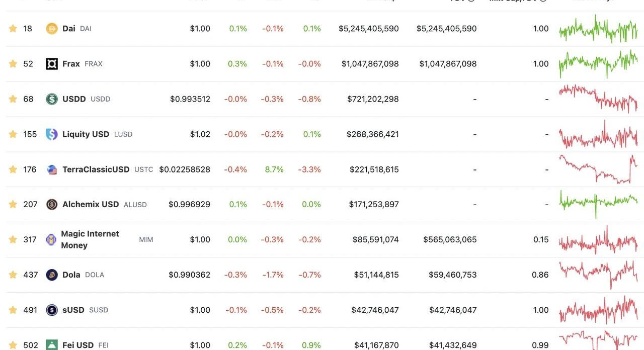Viewport: 644px width, 350px height.
Task: Open the Frax coin page link
Action: point(71,64)
